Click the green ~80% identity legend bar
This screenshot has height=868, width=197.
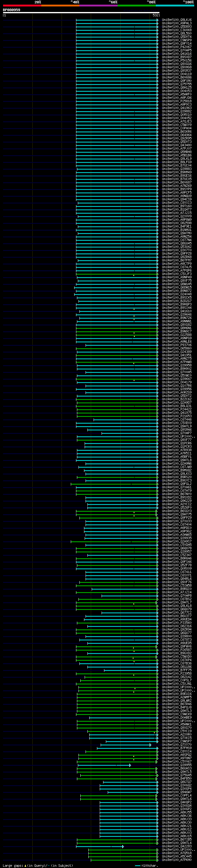point(137,6)
